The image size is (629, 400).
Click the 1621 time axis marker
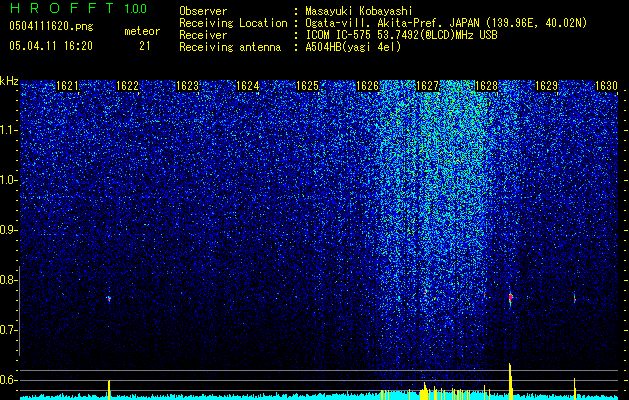67,86
